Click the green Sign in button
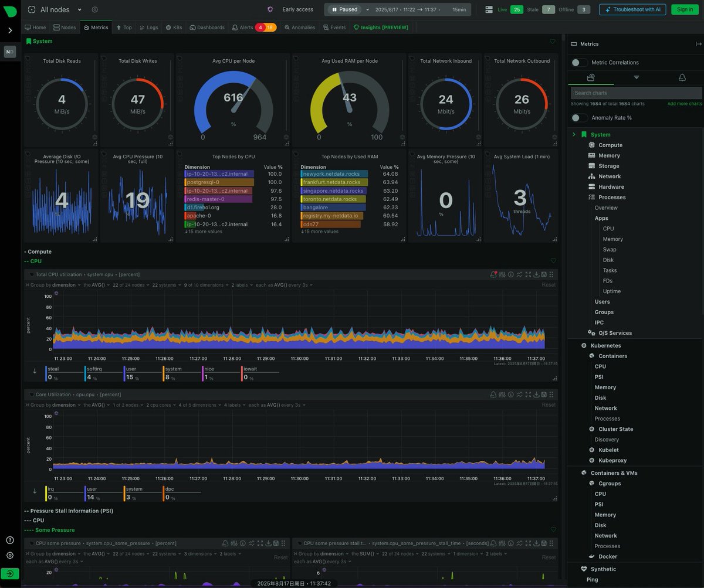Screen dimensions: 704x588 (x=685, y=9)
